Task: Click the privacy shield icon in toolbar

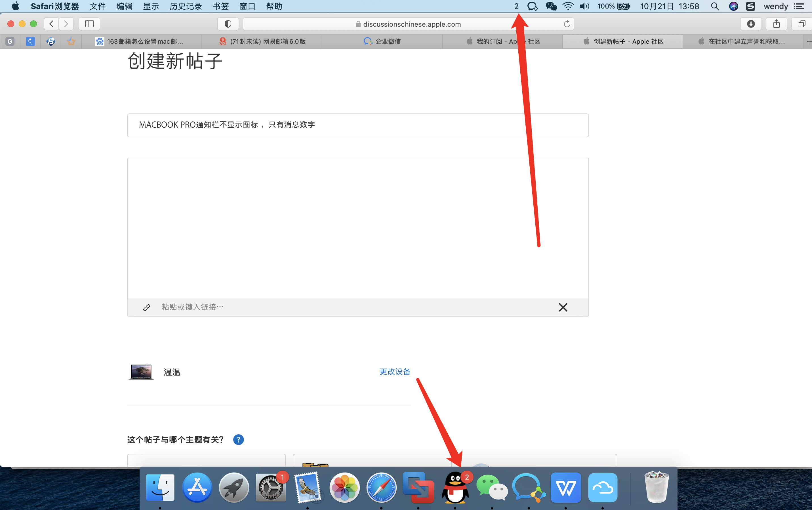Action: point(228,24)
